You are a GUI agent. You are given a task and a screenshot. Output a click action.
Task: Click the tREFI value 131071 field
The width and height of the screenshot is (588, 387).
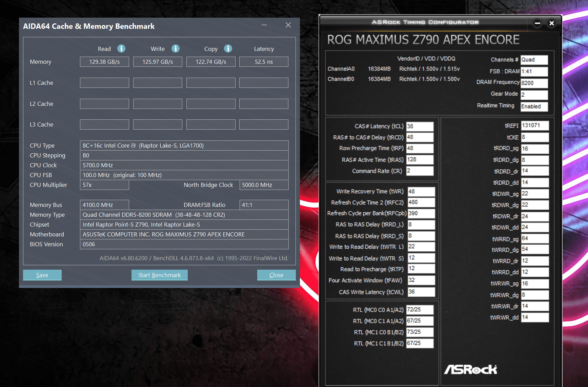tap(535, 125)
